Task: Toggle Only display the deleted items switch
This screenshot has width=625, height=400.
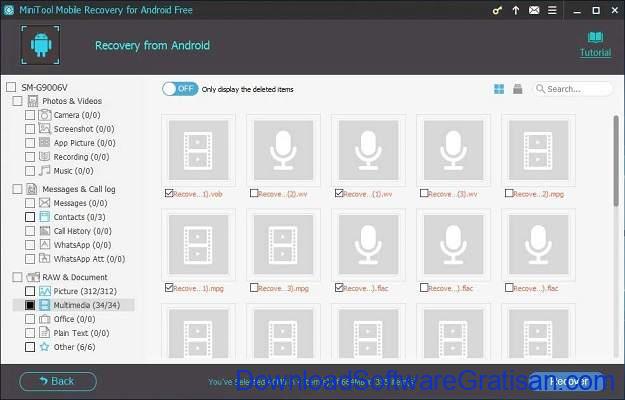Action: [x=180, y=89]
